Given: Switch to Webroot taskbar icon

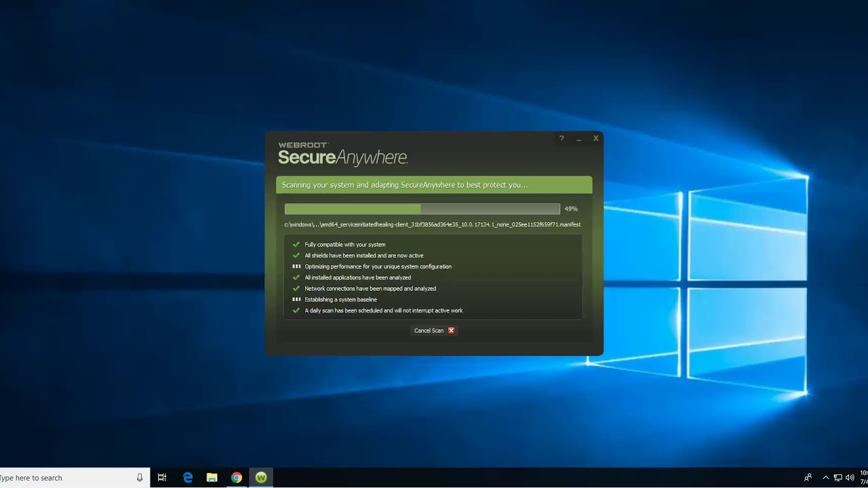Looking at the screenshot, I should pyautogui.click(x=261, y=478).
